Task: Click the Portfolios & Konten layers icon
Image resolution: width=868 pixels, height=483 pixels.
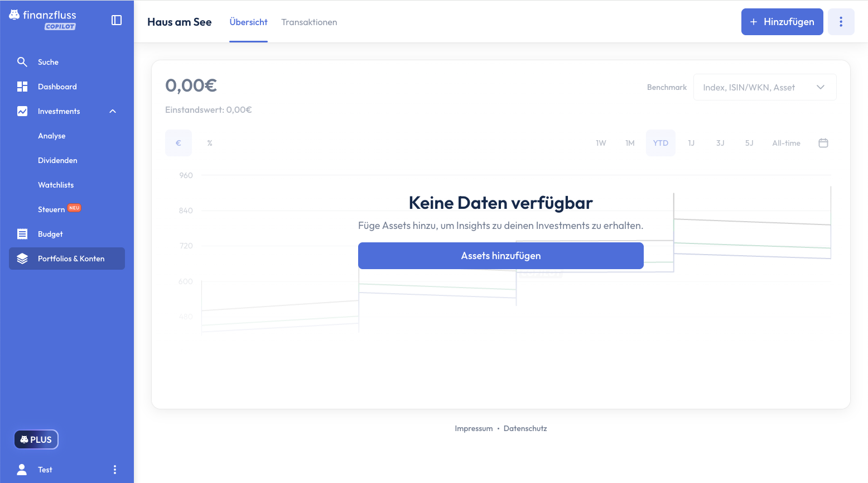Action: [22, 259]
